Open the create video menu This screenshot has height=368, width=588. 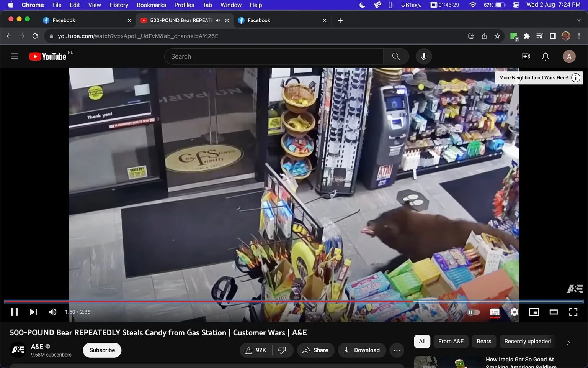(526, 56)
